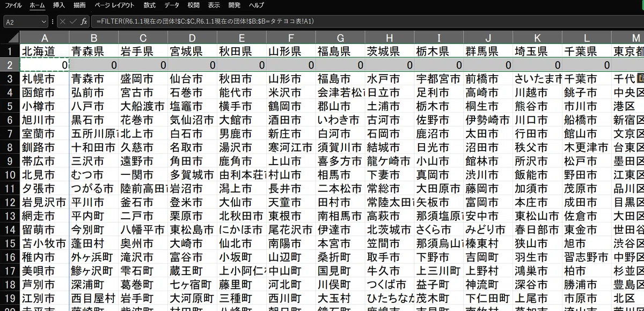
Task: Cancel formula entry with the X icon
Action: pos(62,21)
